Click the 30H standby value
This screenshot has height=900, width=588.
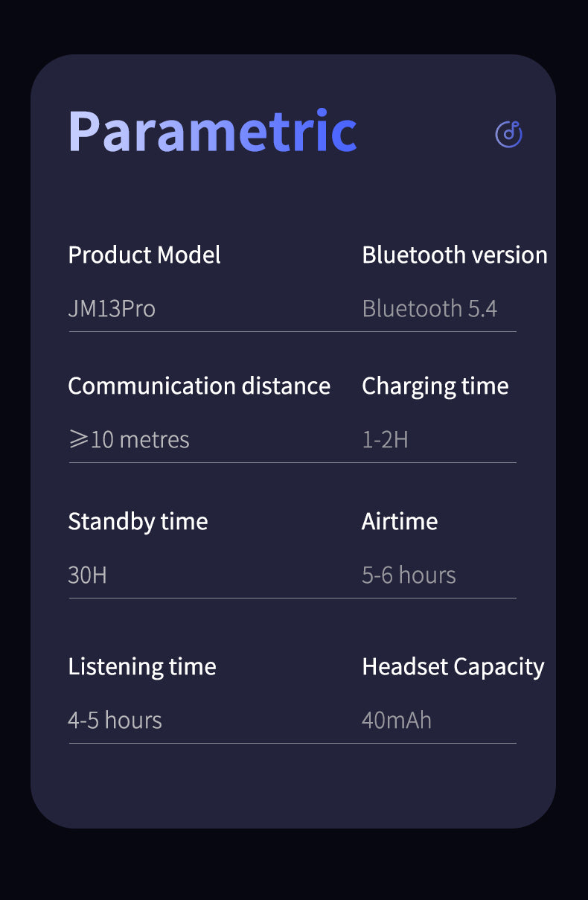87,575
